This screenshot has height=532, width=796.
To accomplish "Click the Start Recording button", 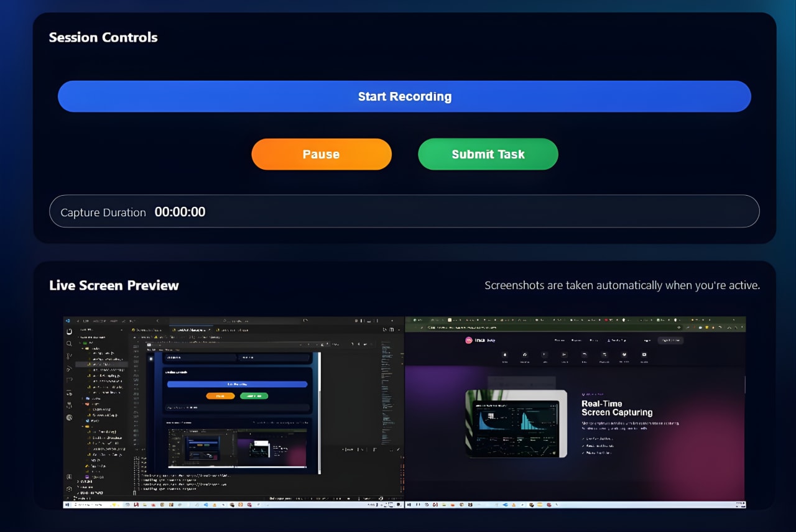I will pyautogui.click(x=404, y=96).
